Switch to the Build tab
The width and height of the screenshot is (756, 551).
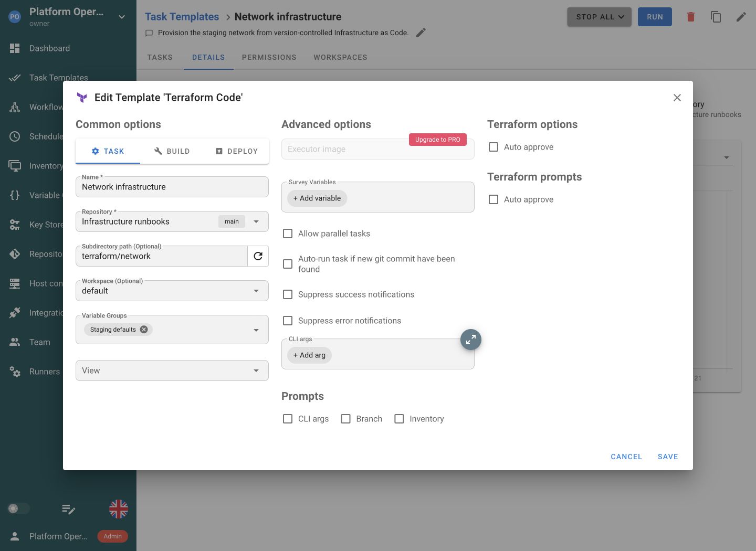pyautogui.click(x=172, y=151)
